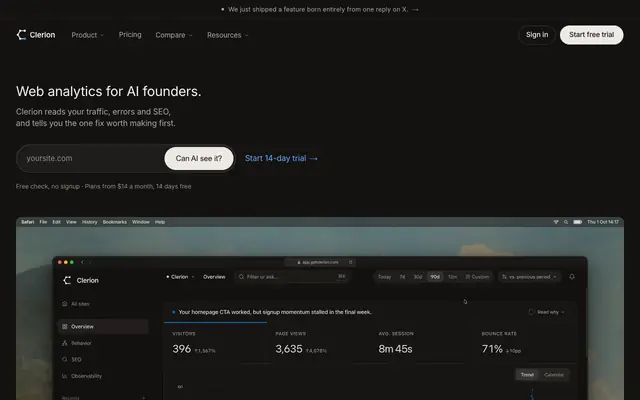The height and width of the screenshot is (400, 640).
Task: Select Overview in dashboard sidebar
Action: point(103,327)
